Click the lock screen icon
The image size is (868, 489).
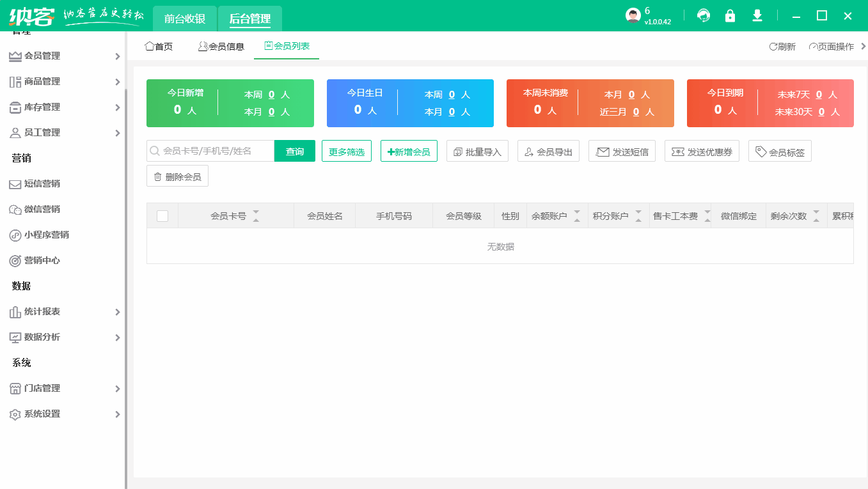(x=730, y=16)
